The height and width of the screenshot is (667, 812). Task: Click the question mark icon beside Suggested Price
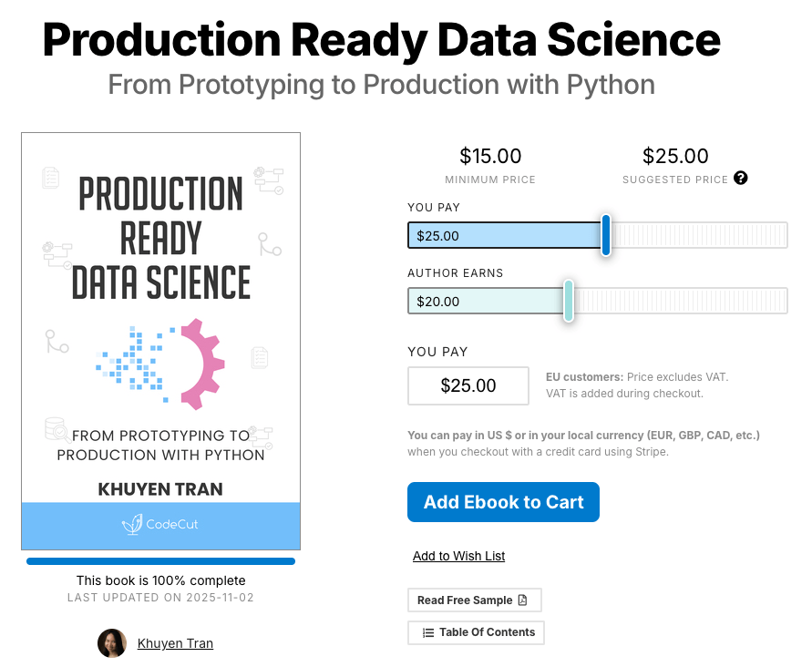click(x=740, y=179)
